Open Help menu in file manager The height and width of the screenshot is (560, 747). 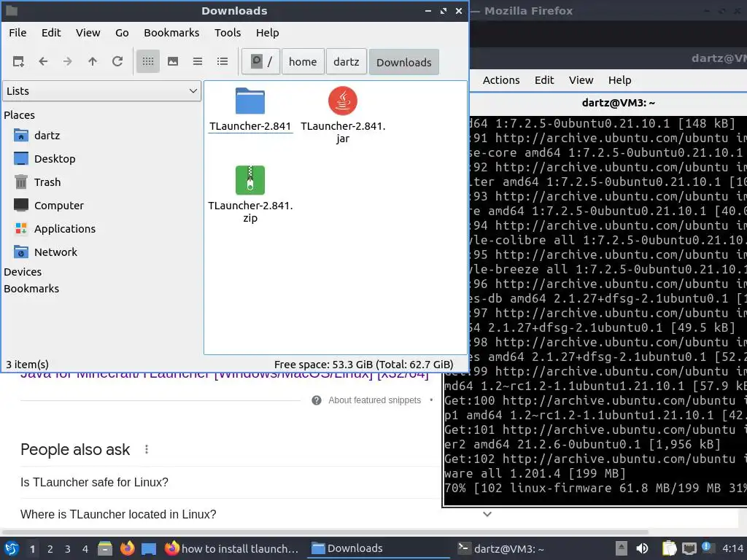(267, 33)
